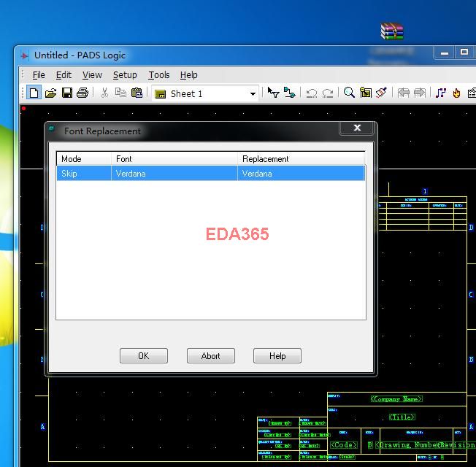Minimize the PADS Logic window
The height and width of the screenshot is (467, 476).
445,53
